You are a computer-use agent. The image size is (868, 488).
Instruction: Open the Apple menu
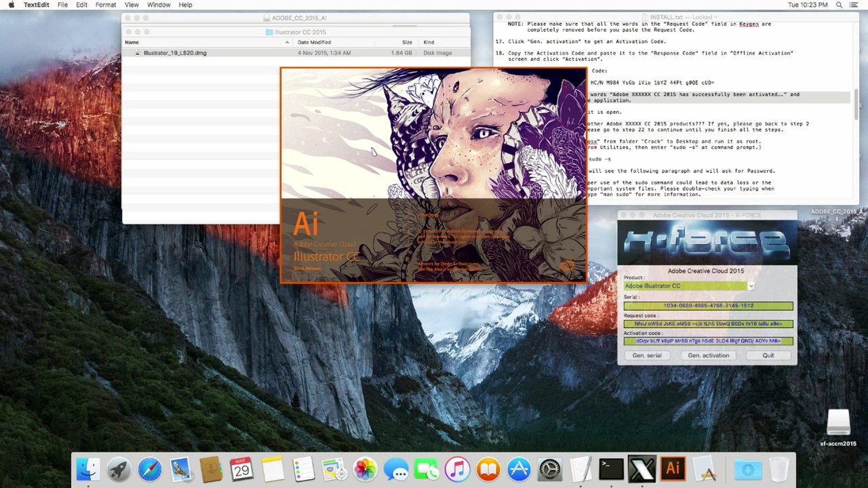click(x=11, y=5)
